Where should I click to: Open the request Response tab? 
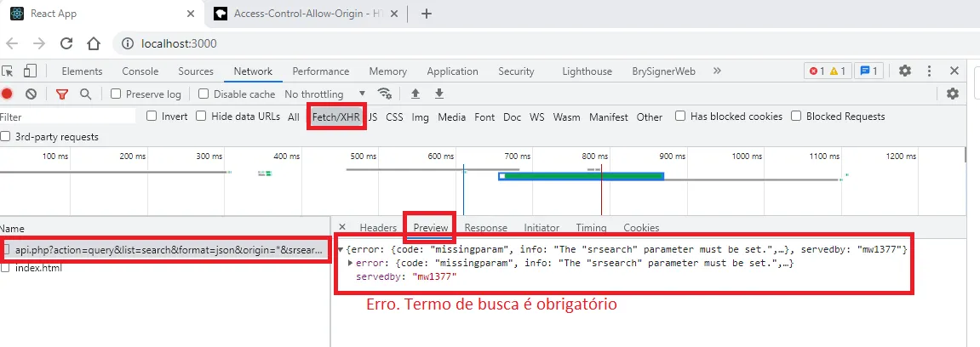click(x=485, y=227)
